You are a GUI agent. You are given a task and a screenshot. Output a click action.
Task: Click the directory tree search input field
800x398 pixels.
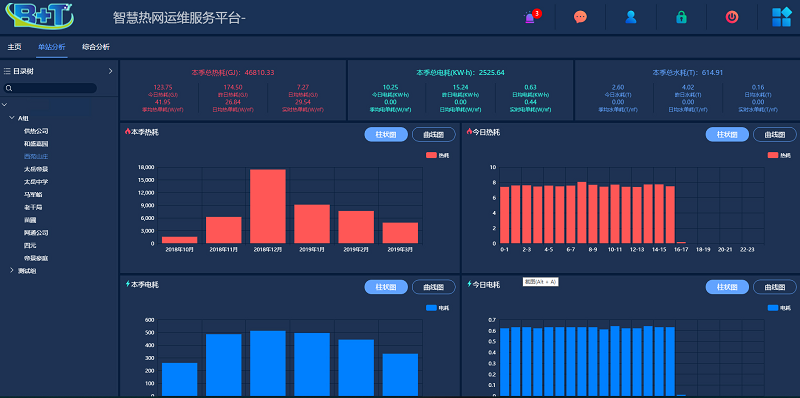click(x=50, y=88)
